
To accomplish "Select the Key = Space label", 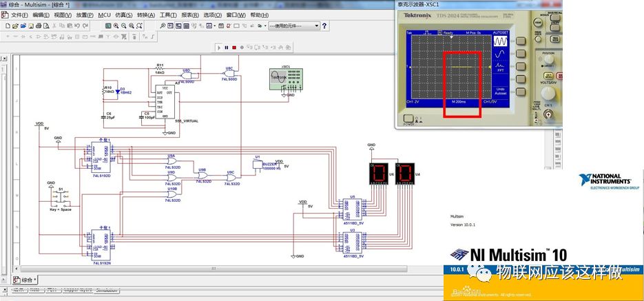I will (61, 209).
